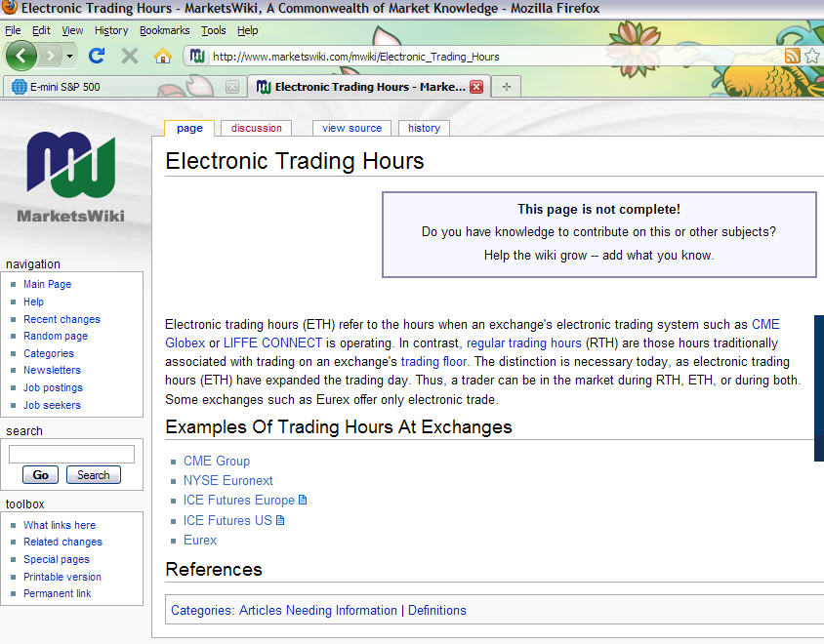
Task: Close the E-mini S&P 500 tab
Action: pyautogui.click(x=232, y=87)
